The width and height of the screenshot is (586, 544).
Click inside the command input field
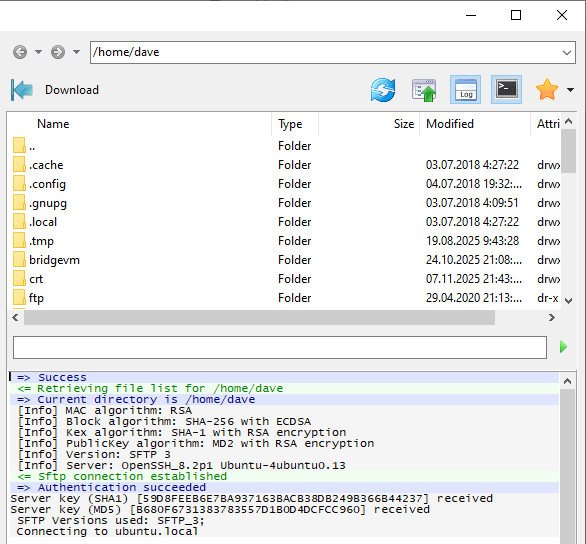(x=280, y=347)
